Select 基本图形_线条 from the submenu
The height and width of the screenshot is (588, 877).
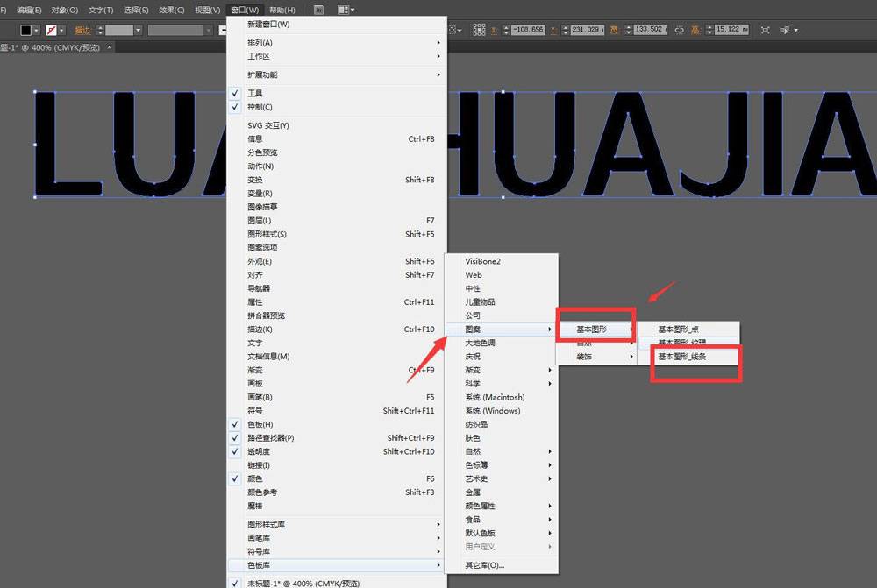click(682, 357)
